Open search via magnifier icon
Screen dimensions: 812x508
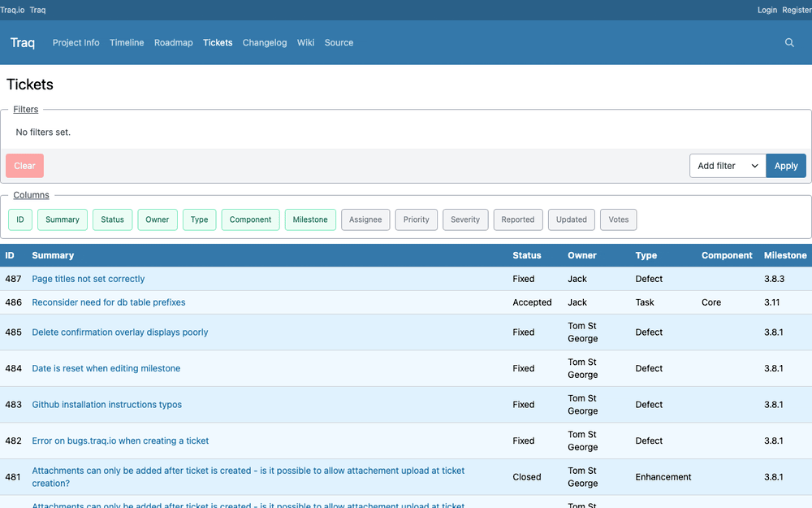(x=789, y=42)
